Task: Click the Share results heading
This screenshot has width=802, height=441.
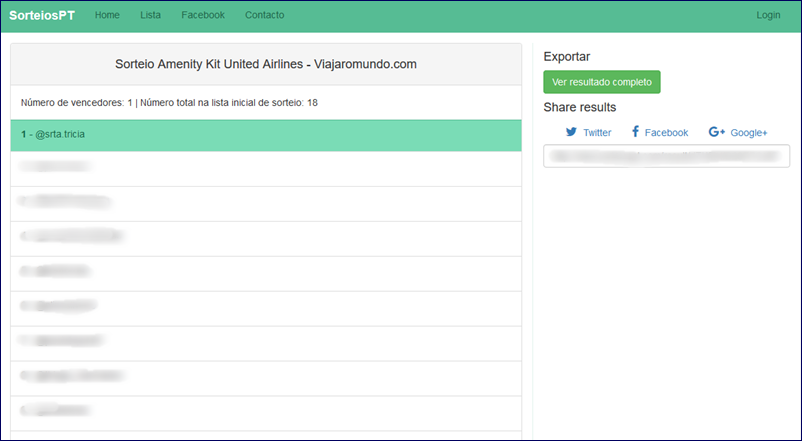Action: pyautogui.click(x=580, y=107)
